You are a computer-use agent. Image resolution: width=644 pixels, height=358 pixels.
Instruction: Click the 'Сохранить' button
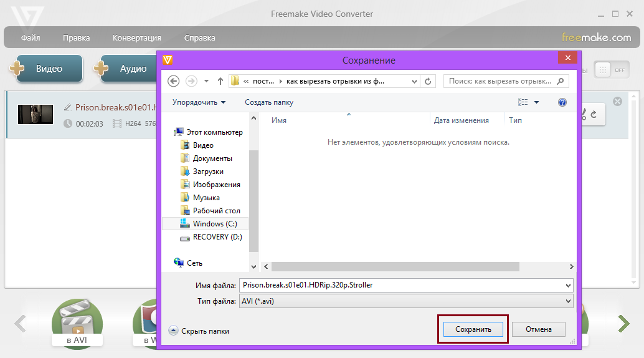tap(473, 329)
